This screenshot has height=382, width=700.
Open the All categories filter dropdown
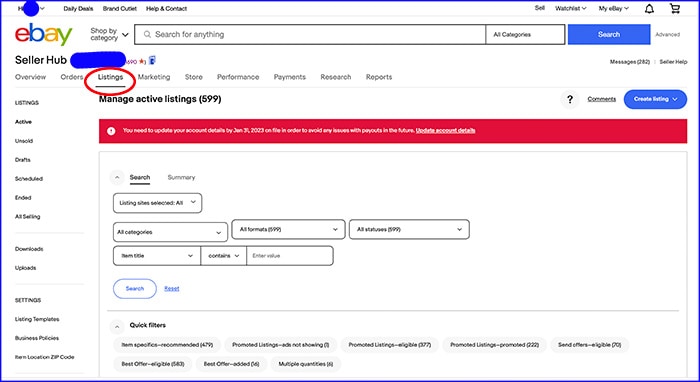coord(171,232)
